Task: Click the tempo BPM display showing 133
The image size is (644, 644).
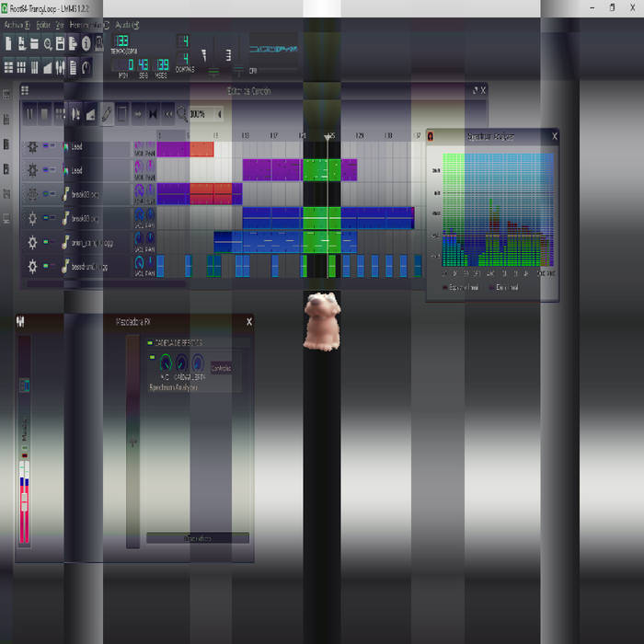Action: click(x=121, y=42)
